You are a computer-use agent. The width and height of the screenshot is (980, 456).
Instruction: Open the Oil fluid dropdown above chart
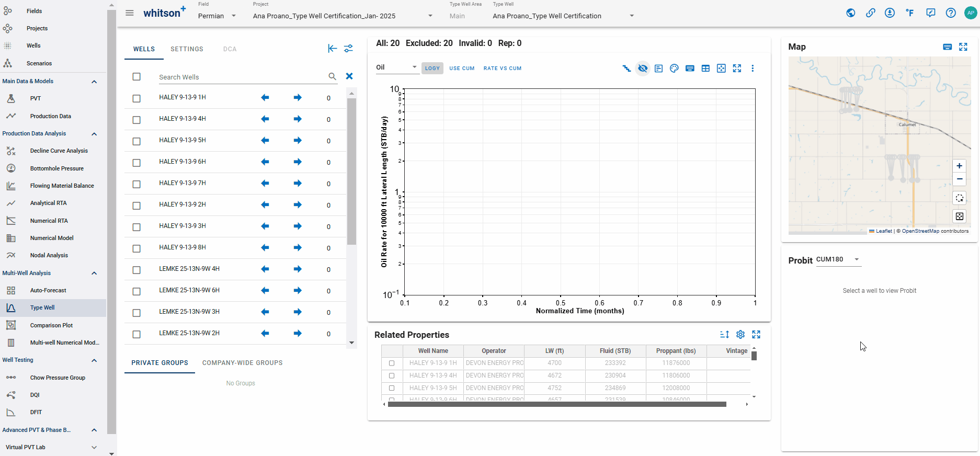click(397, 67)
